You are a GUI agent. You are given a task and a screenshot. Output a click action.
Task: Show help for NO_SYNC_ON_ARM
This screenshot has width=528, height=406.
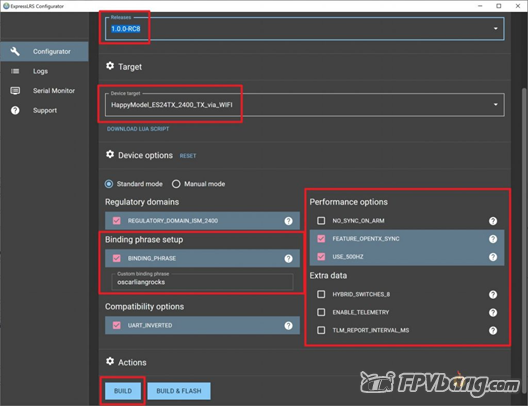click(493, 221)
